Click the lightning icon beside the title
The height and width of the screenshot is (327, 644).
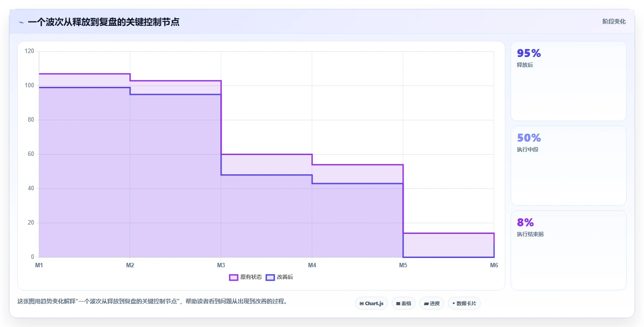click(x=21, y=22)
